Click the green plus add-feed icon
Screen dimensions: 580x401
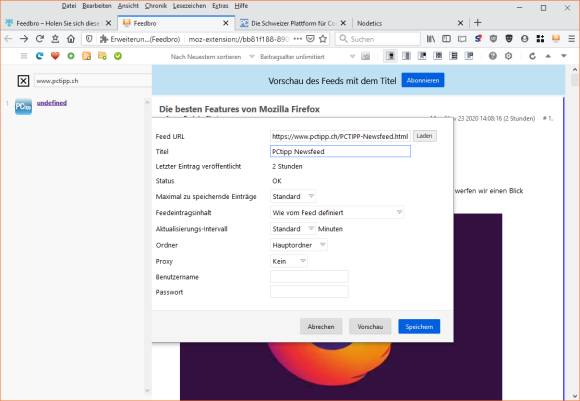click(x=71, y=56)
